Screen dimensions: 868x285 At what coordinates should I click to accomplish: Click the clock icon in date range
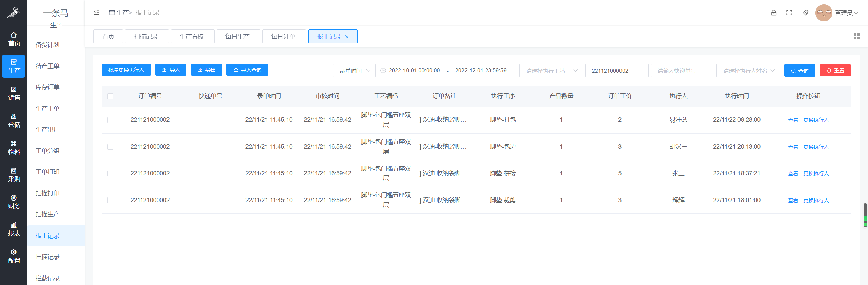(383, 71)
